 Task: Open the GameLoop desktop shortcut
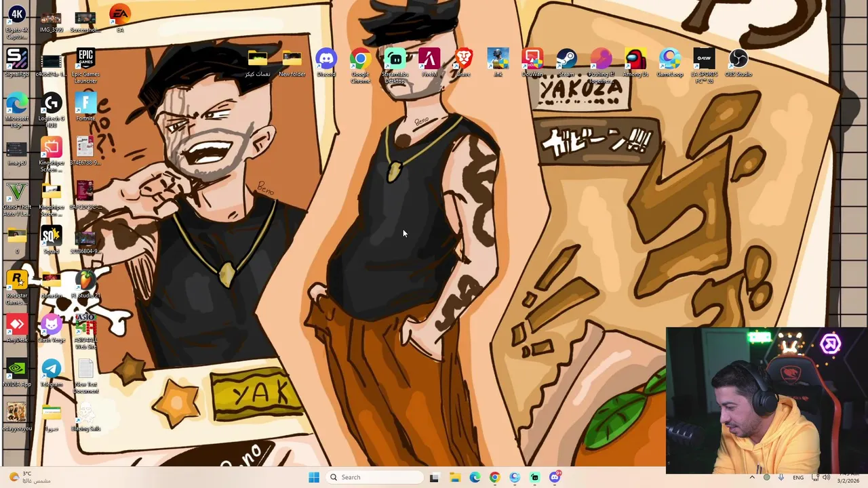point(669,63)
